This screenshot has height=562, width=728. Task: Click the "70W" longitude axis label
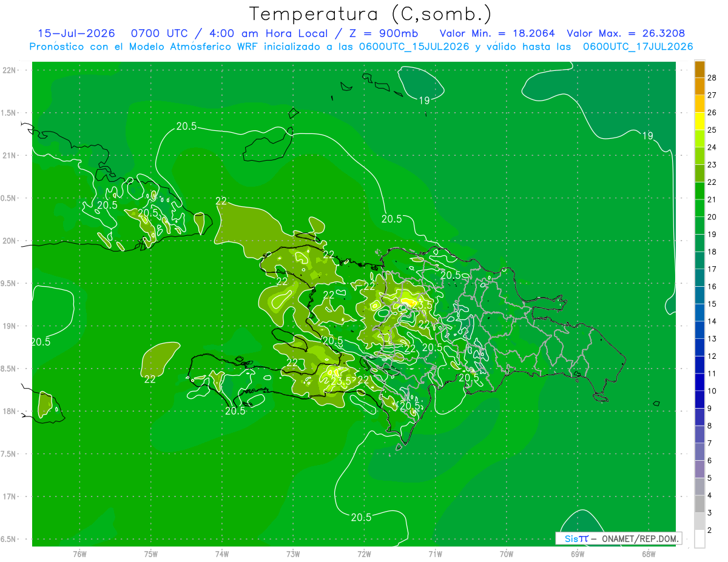[x=506, y=554]
